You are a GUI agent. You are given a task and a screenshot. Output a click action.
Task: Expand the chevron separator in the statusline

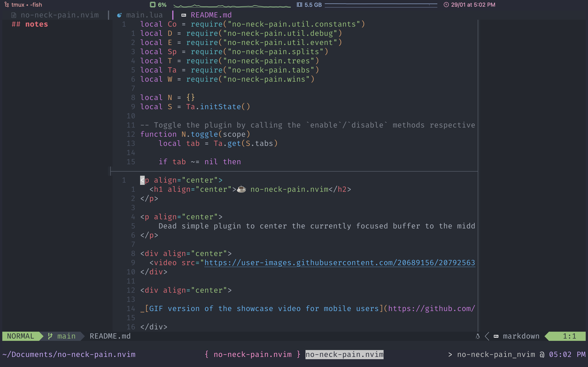coord(487,336)
